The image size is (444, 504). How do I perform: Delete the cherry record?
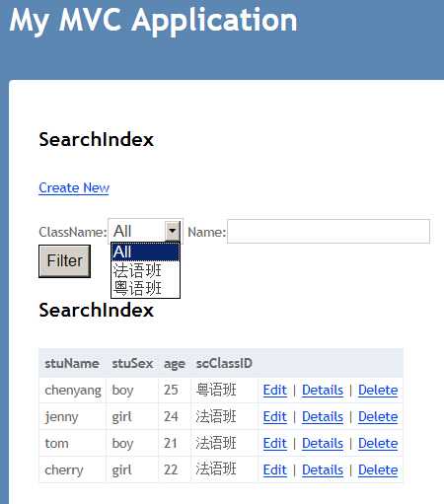pyautogui.click(x=378, y=470)
